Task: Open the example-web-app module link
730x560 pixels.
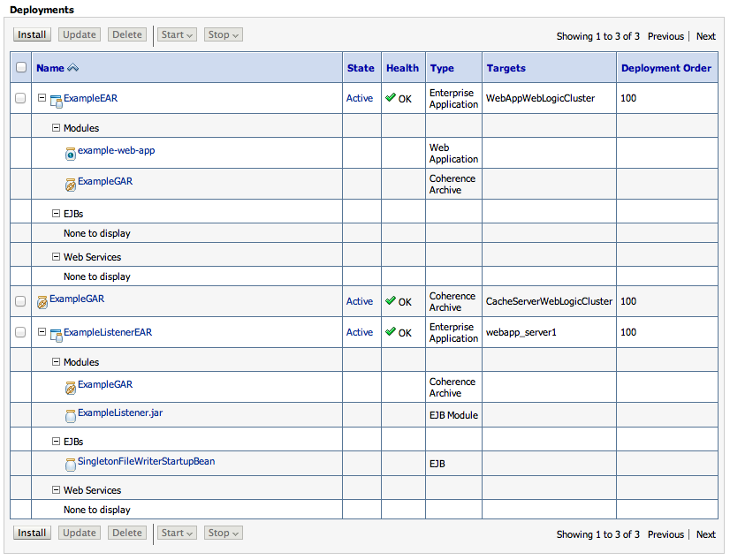Action: point(117,151)
